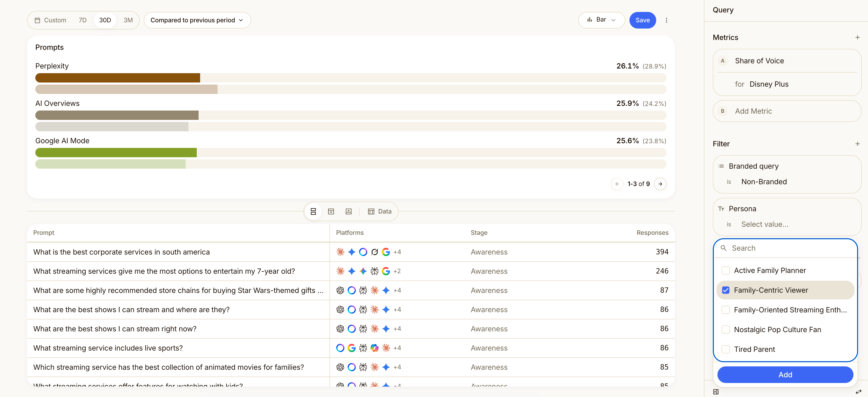Go to next page of prompts chart

660,184
